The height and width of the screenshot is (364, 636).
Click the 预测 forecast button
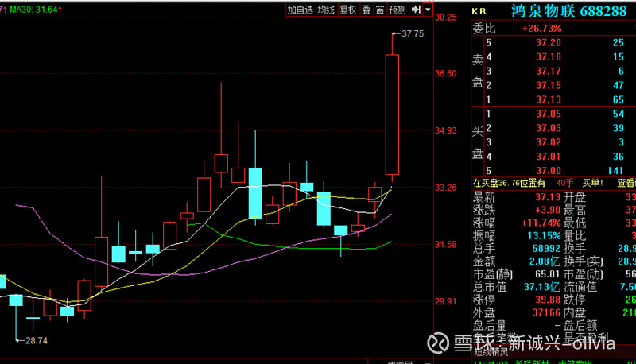[x=397, y=10]
